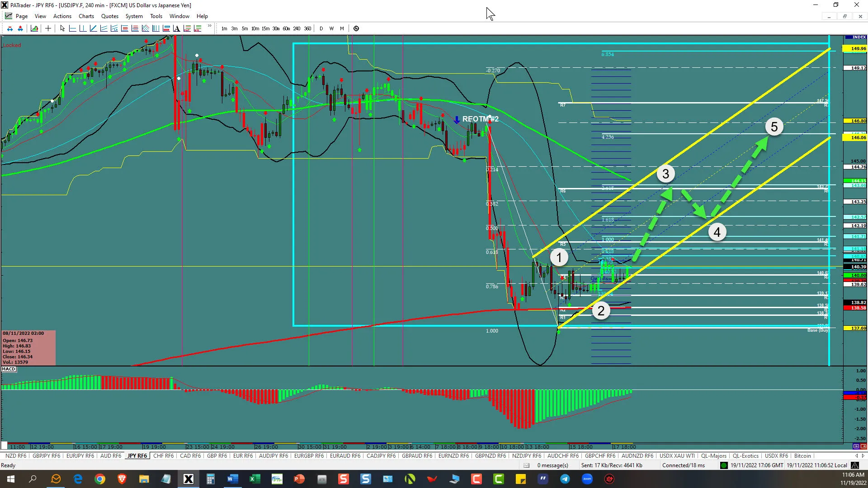Screen dimensions: 868x488
Task: Select the linear regression channel tool
Action: click(114, 28)
